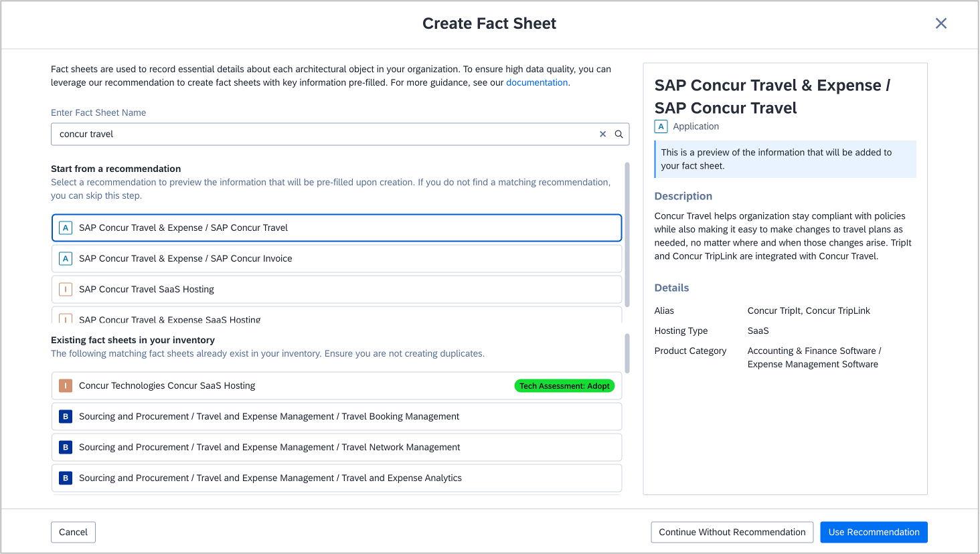Open Concur Technologies Concur SaaS Hosting fact sheet
The width and height of the screenshot is (980, 554).
coord(337,385)
